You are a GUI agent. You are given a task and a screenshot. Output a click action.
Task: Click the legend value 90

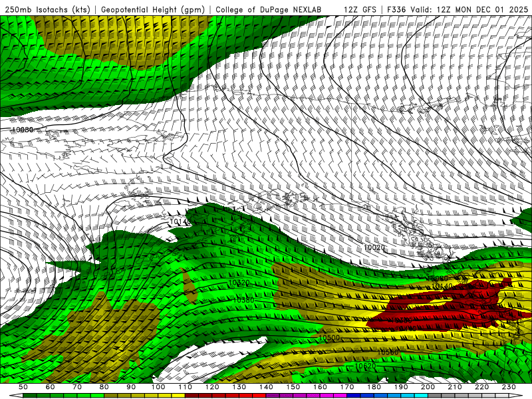point(131,387)
